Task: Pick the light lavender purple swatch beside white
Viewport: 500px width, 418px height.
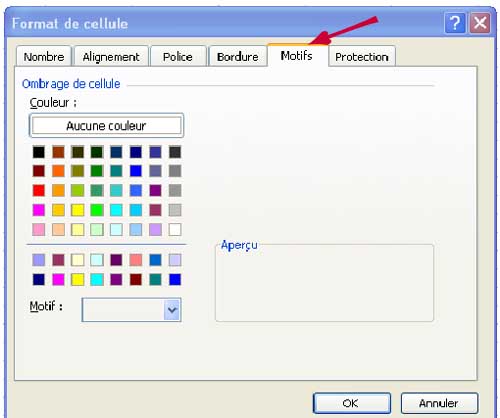Action: (x=155, y=229)
